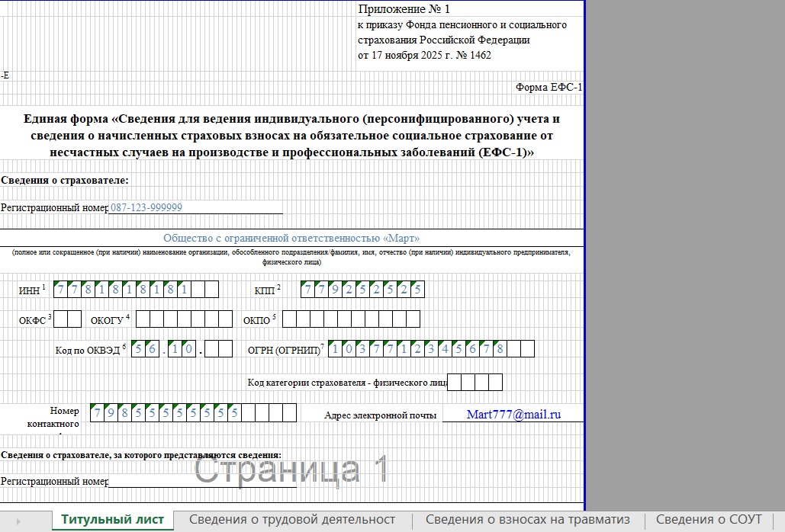Select the organization name cell with «Март»
785x532 pixels.
(x=291, y=238)
